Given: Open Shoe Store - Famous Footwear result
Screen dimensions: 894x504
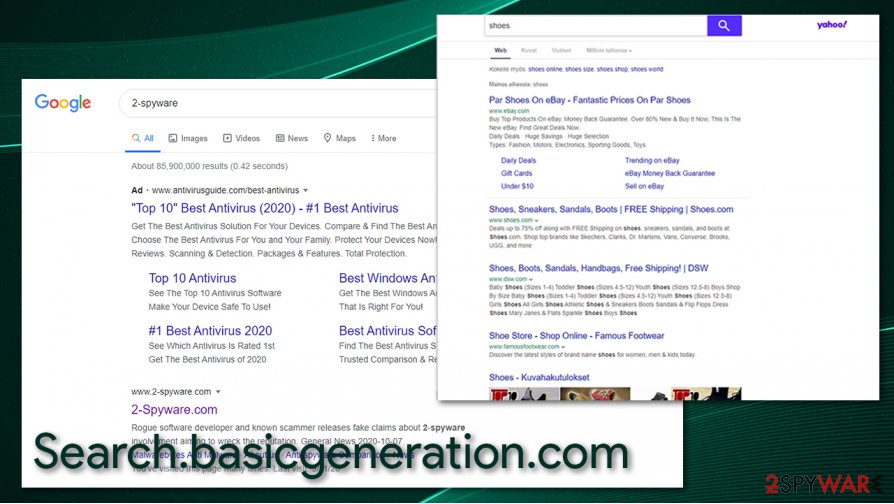Looking at the screenshot, I should coord(576,336).
